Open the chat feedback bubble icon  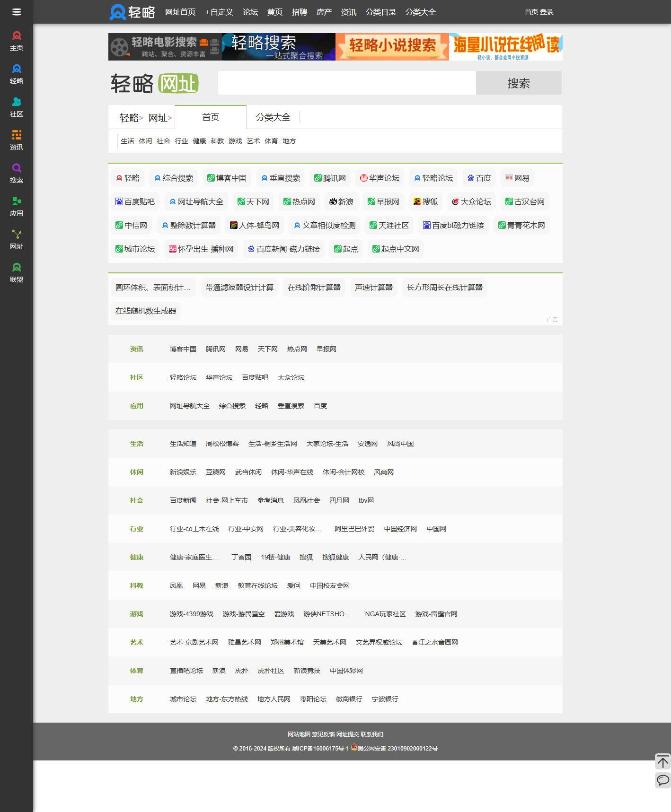coord(662,780)
